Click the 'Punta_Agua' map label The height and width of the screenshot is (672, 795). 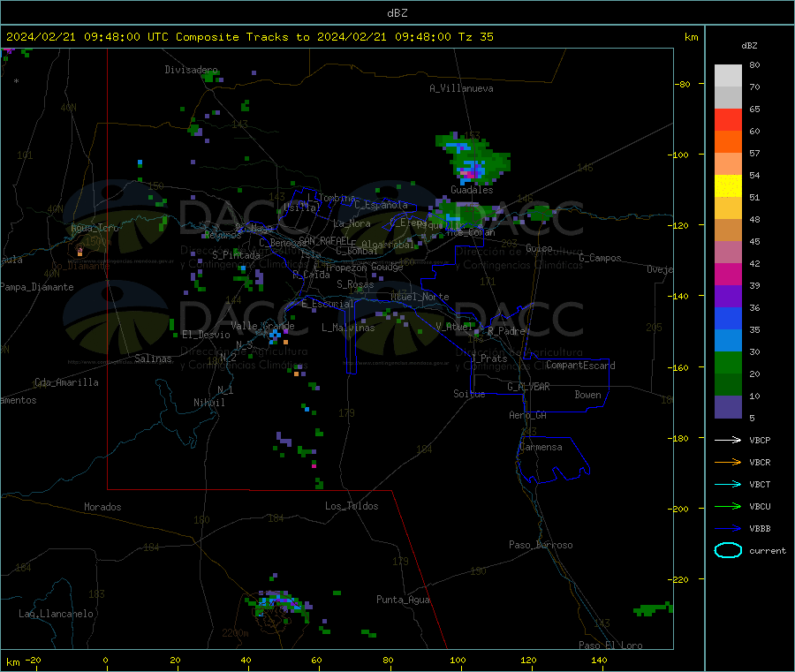403,600
